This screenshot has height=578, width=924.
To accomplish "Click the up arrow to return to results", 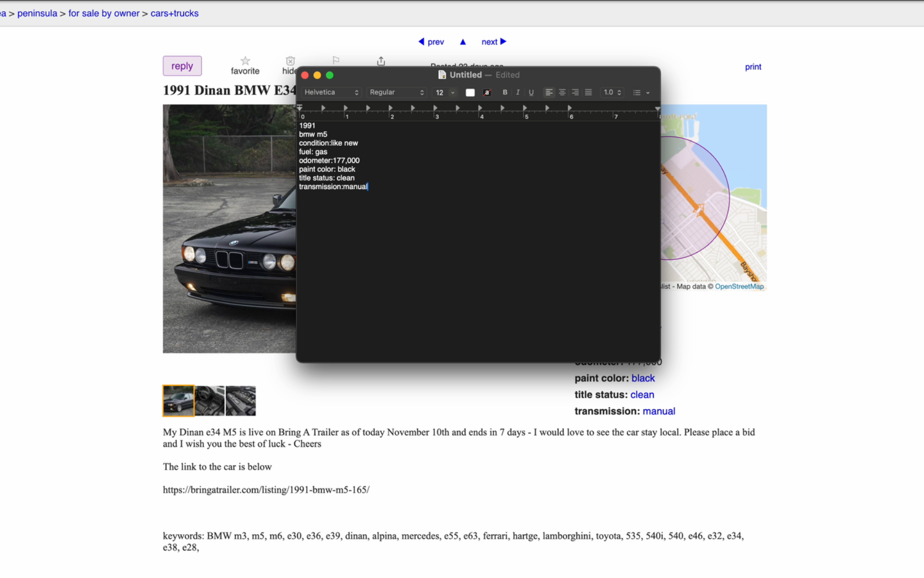I will pos(463,41).
